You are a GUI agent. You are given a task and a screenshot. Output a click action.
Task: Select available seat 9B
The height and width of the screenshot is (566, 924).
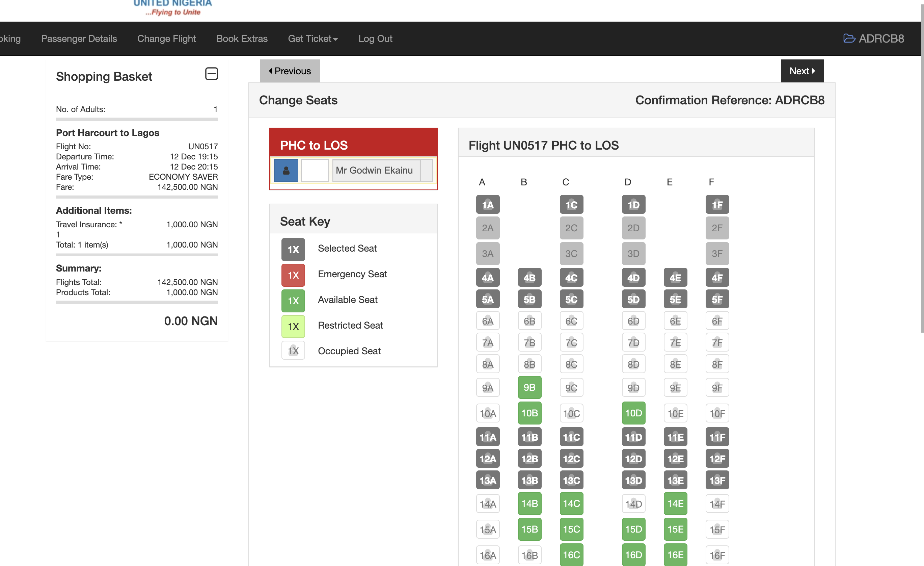529,387
